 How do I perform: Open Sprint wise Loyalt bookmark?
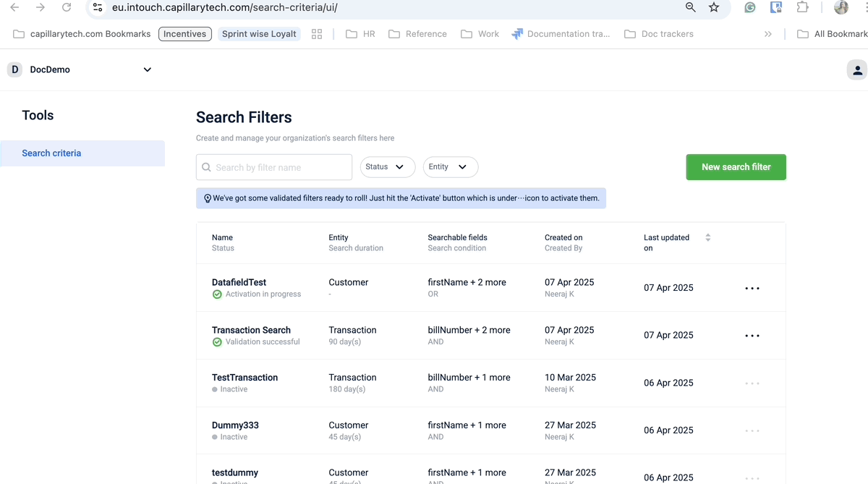260,34
